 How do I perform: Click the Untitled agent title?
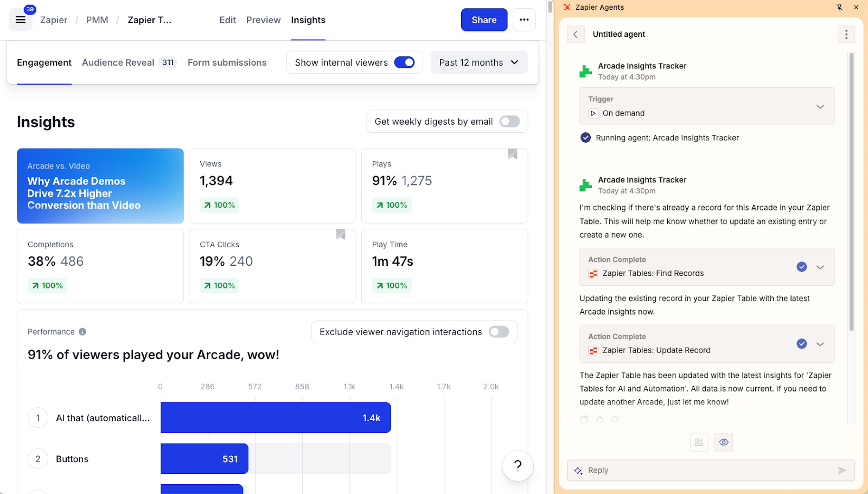(x=619, y=34)
